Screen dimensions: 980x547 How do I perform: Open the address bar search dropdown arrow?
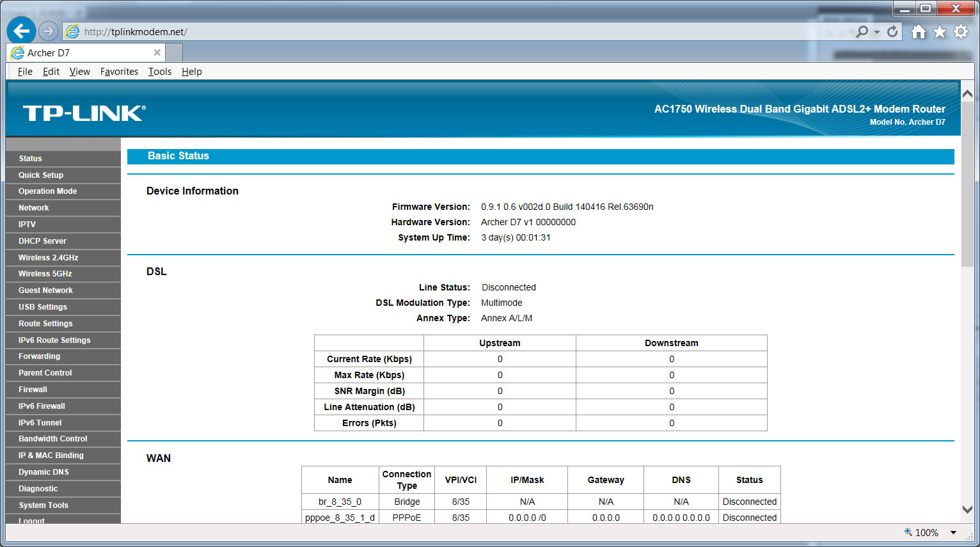[877, 32]
